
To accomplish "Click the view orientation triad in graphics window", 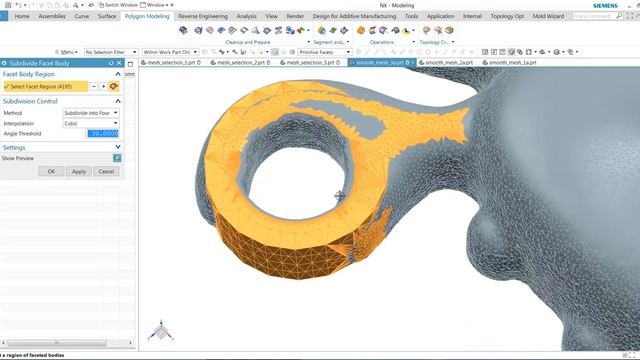I will (161, 331).
